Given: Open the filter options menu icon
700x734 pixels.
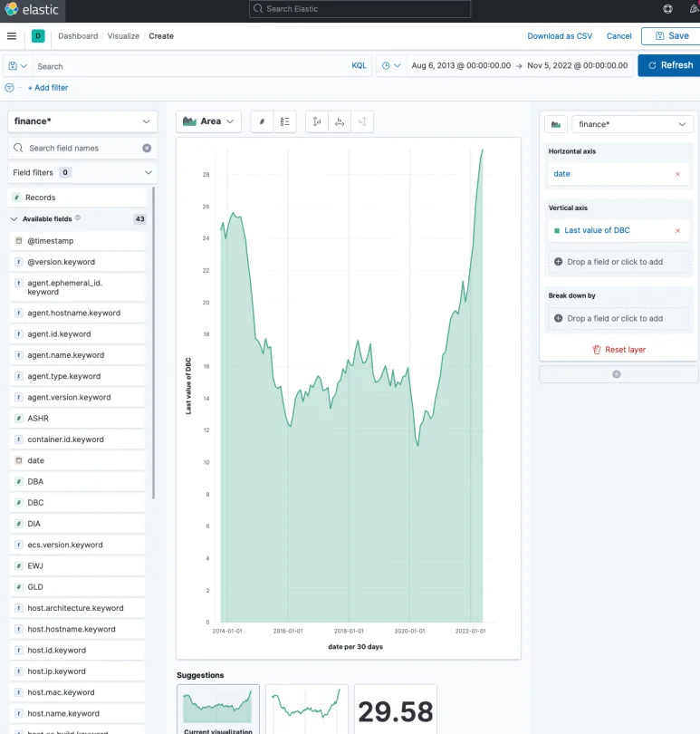Looking at the screenshot, I should tap(10, 88).
